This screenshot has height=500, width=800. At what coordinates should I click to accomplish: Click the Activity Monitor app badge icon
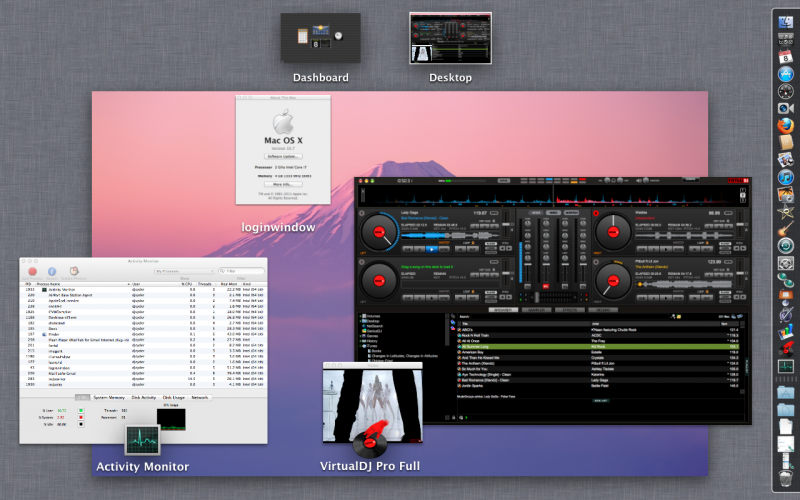[x=143, y=440]
